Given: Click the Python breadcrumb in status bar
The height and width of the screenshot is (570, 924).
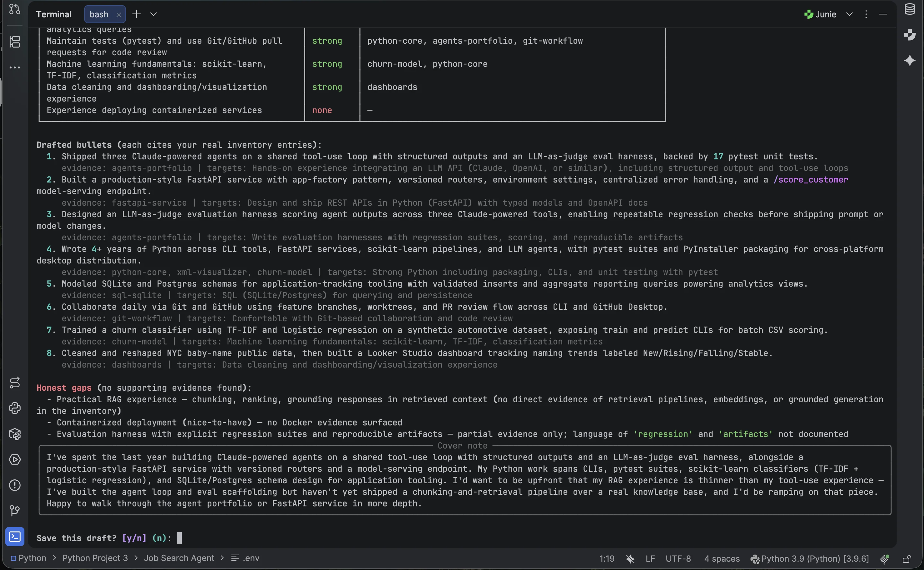Looking at the screenshot, I should (29, 558).
